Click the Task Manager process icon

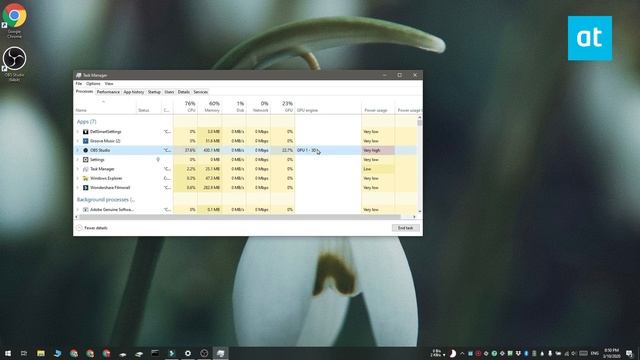tap(86, 169)
